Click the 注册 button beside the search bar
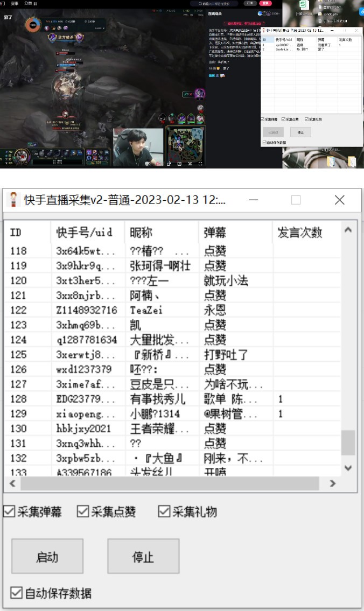 tap(250, 3)
